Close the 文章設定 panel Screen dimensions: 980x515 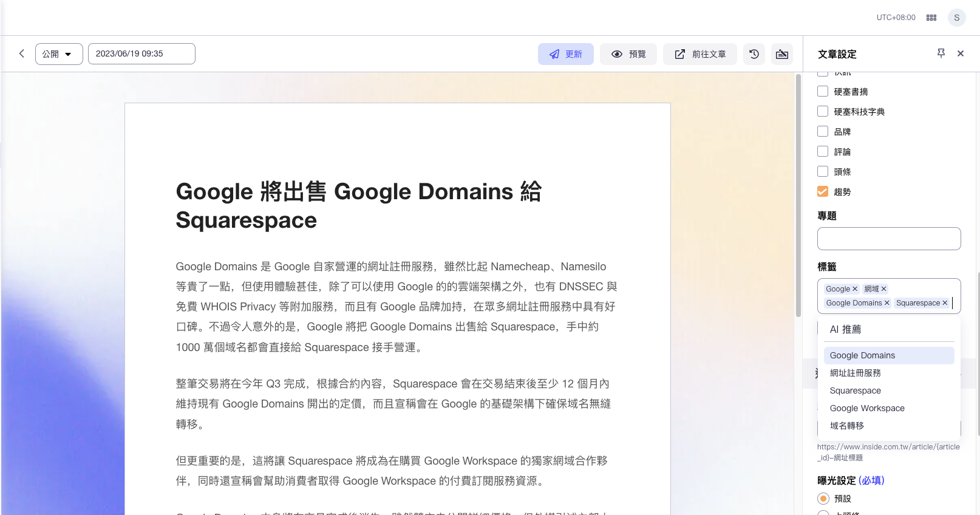click(961, 53)
